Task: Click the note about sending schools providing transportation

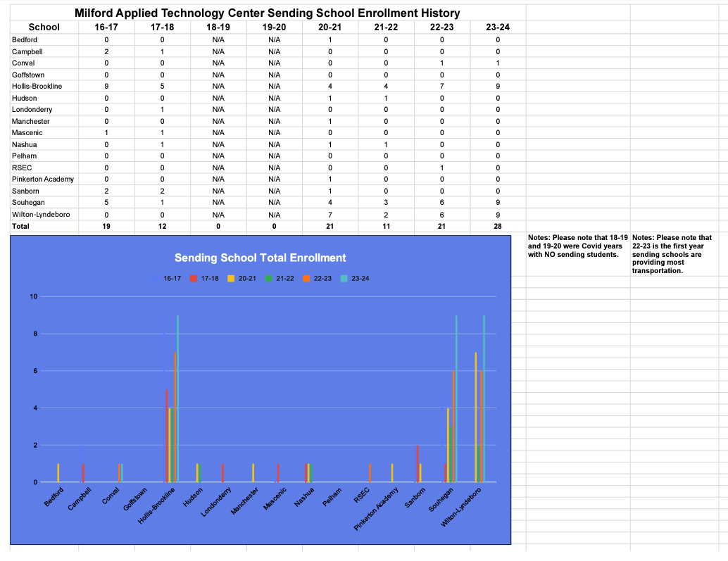Action: [x=672, y=254]
